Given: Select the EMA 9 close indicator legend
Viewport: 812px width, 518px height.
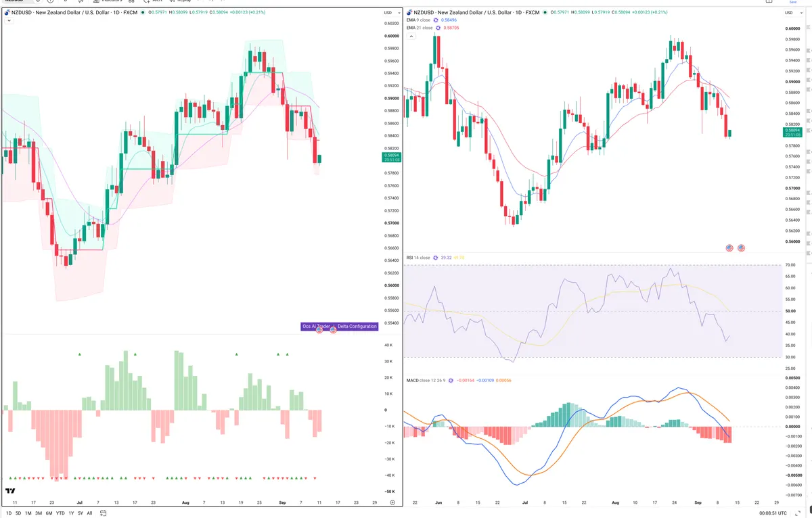Looking at the screenshot, I should point(418,20).
